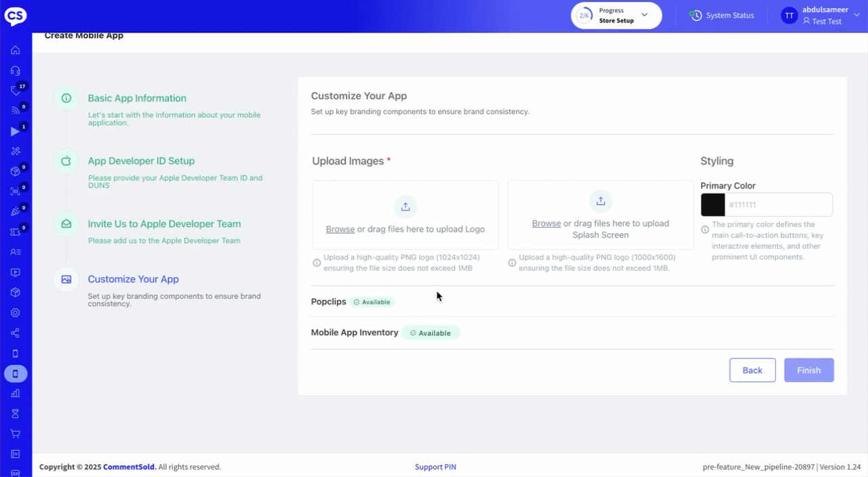
Task: Select the App Developer ID Setup step
Action: click(x=141, y=161)
